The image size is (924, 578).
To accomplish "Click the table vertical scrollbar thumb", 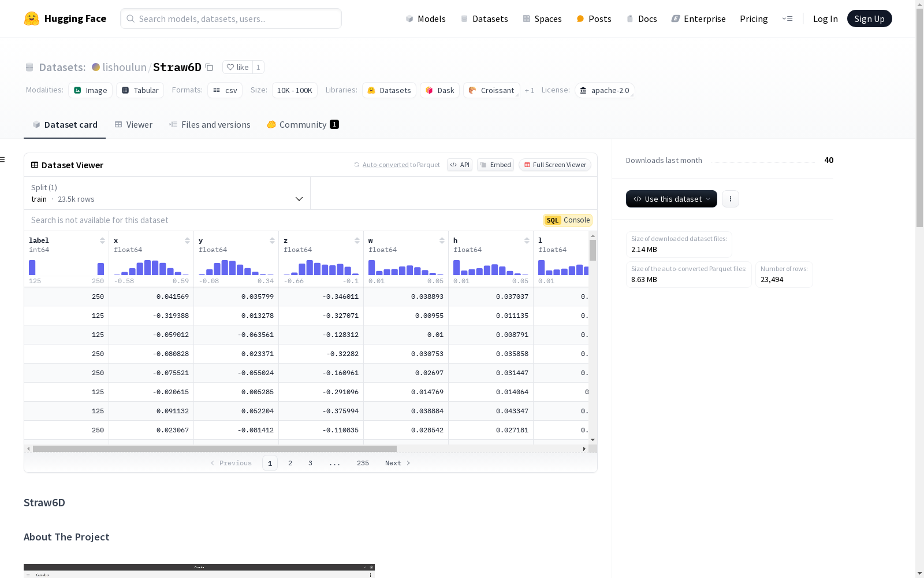I will pos(593,250).
